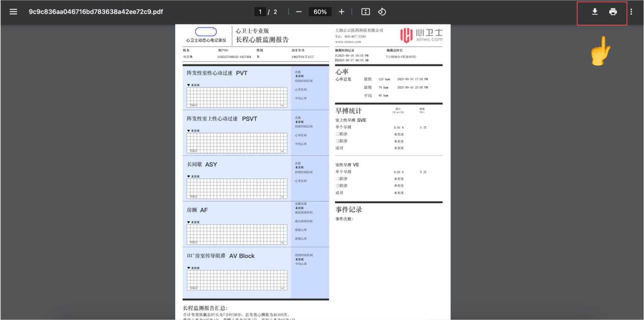Click the current page number field
The width and height of the screenshot is (644, 320).
pyautogui.click(x=260, y=12)
